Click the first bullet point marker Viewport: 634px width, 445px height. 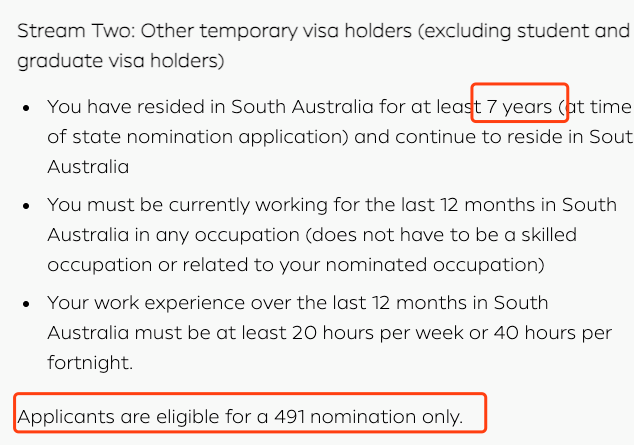pos(27,106)
